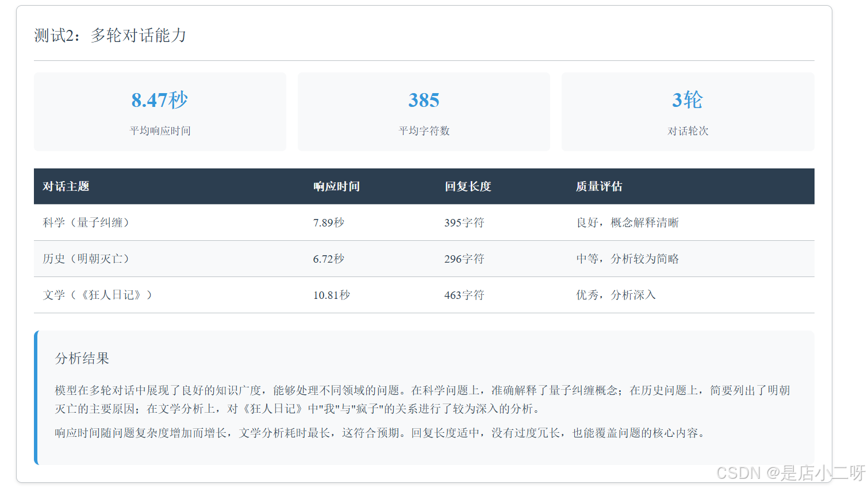Select the '文学（《狂人日记》）' topic cell
The height and width of the screenshot is (488, 868).
click(x=98, y=295)
